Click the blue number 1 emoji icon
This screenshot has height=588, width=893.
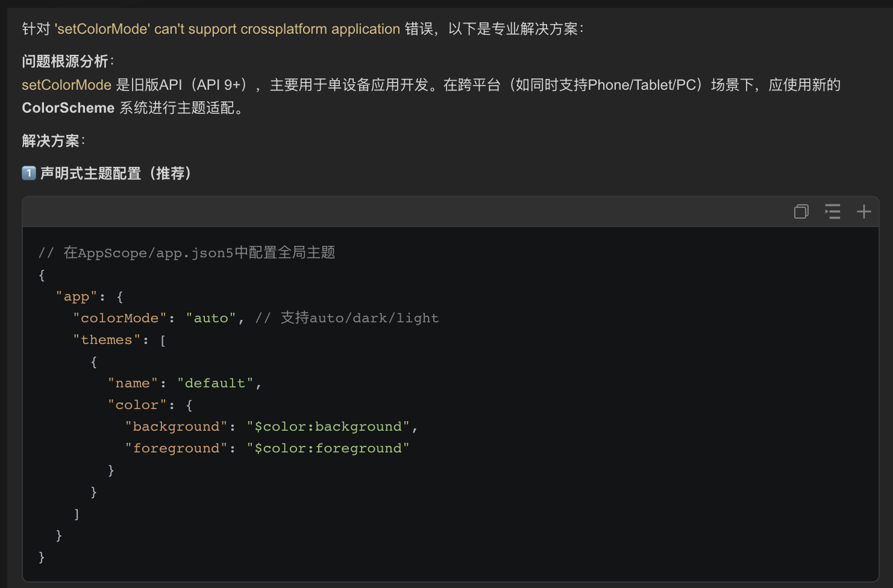(x=29, y=174)
